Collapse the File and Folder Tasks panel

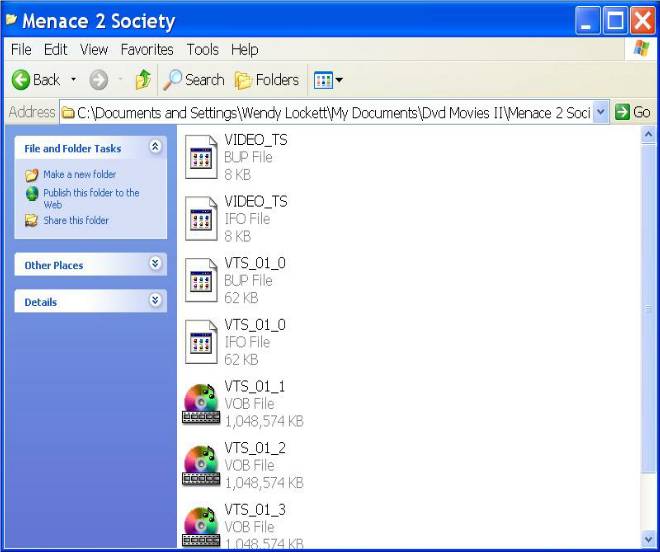pos(155,147)
